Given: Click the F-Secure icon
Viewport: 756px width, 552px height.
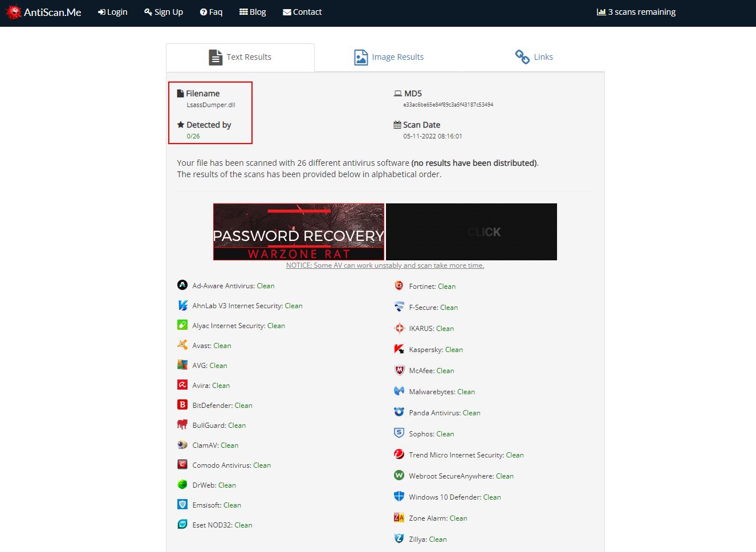Looking at the screenshot, I should [x=399, y=306].
